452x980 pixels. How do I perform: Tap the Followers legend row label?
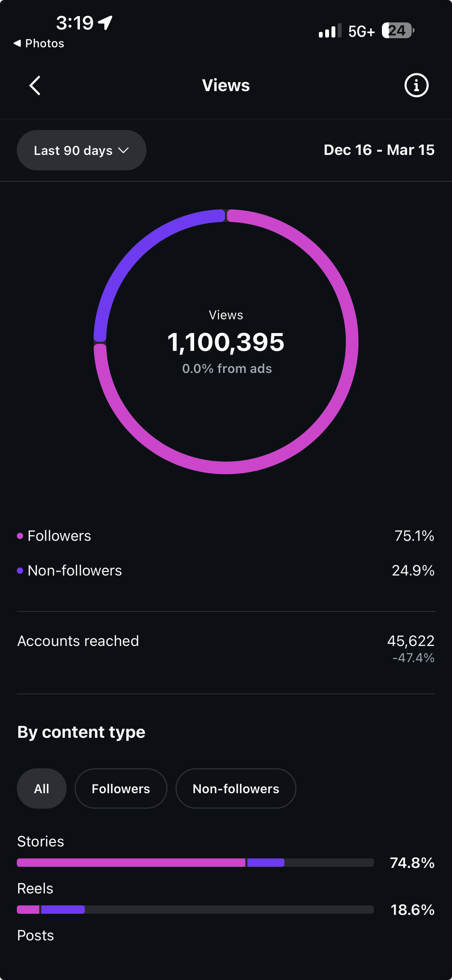click(x=59, y=536)
